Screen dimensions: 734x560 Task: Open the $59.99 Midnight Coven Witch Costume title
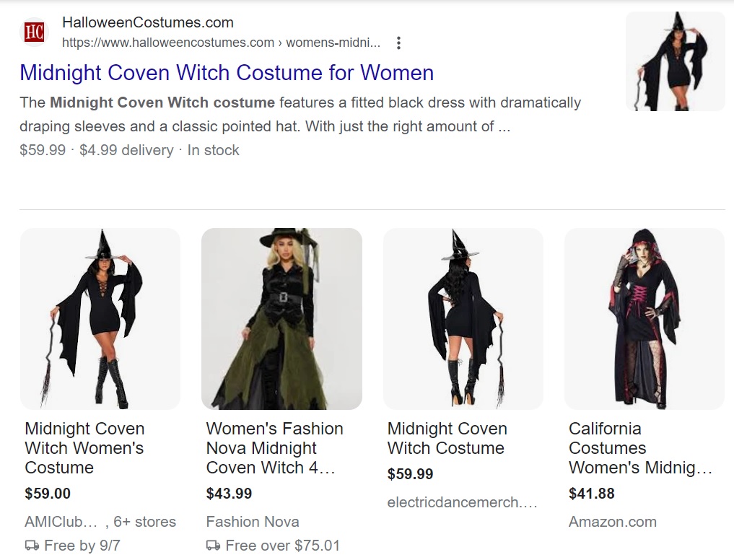(x=447, y=438)
